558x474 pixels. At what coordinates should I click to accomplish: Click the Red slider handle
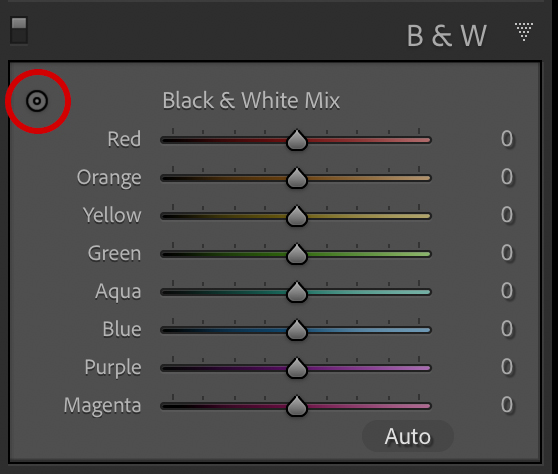coord(297,140)
